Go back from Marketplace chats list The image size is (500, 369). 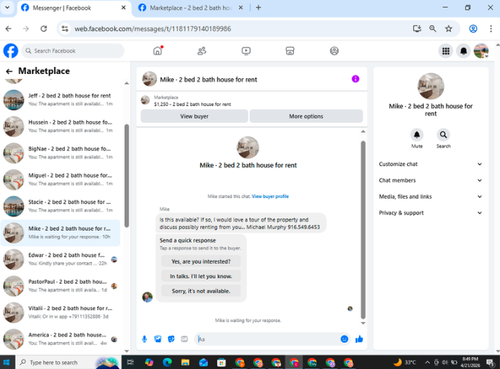(9, 71)
